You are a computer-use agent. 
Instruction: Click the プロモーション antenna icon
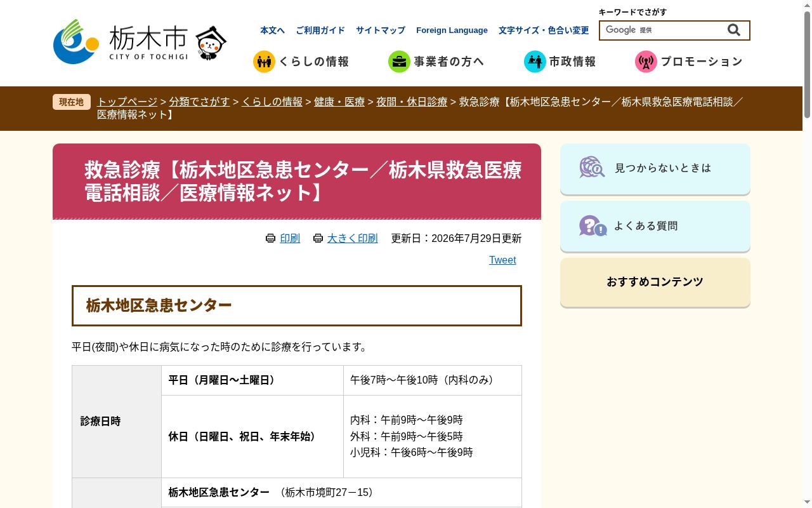[x=646, y=62]
